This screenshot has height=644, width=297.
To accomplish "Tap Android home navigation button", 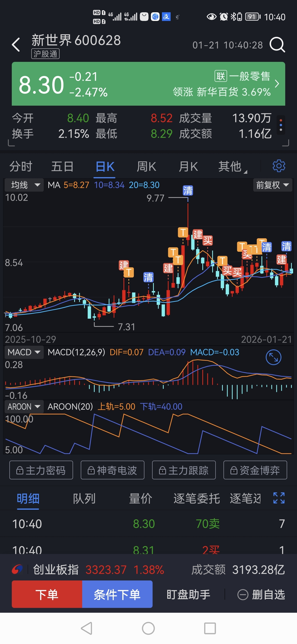I will (148, 628).
